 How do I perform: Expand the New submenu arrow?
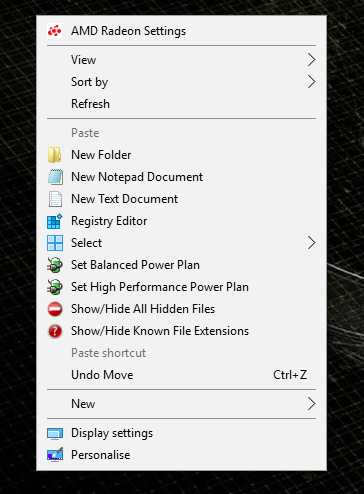[311, 404]
